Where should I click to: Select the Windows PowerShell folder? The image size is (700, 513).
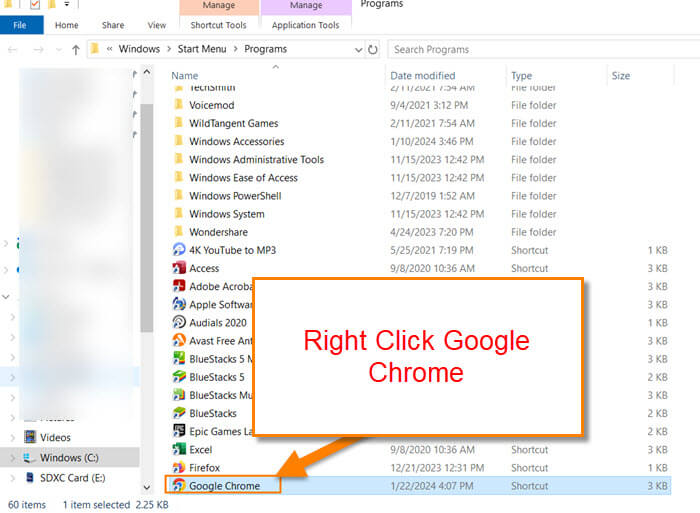tap(235, 196)
